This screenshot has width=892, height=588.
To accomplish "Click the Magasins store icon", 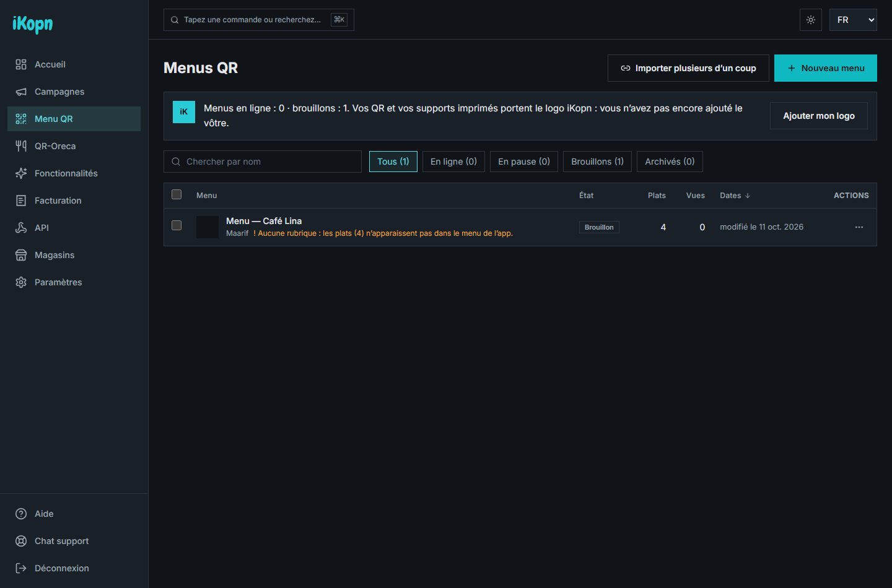I will coord(21,255).
